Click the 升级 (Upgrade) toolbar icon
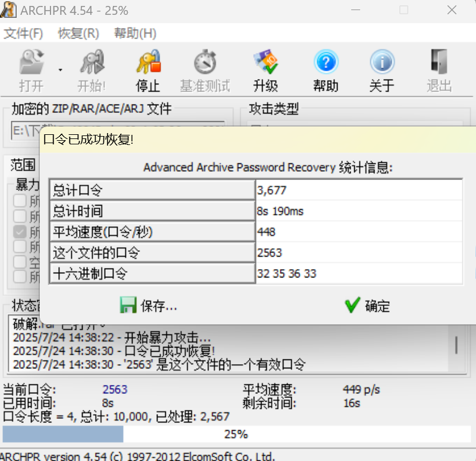 (x=265, y=63)
